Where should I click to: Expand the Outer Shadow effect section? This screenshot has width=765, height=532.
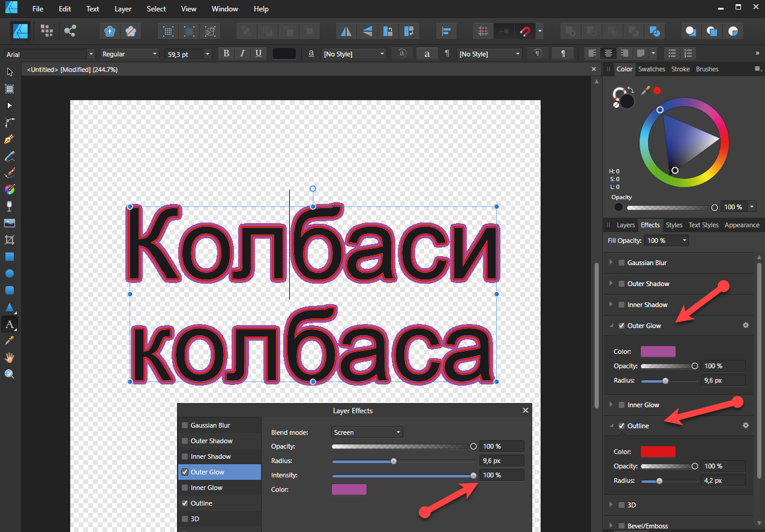point(611,284)
